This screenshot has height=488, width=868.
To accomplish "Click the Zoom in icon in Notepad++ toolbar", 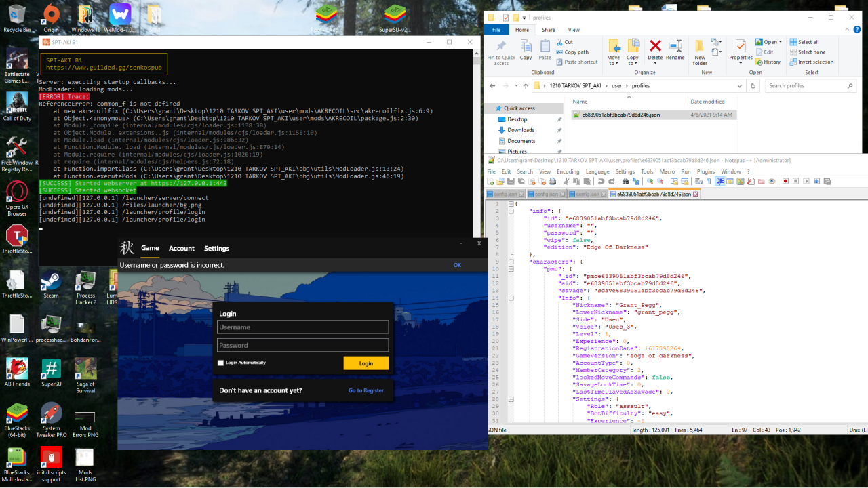I will click(x=650, y=181).
